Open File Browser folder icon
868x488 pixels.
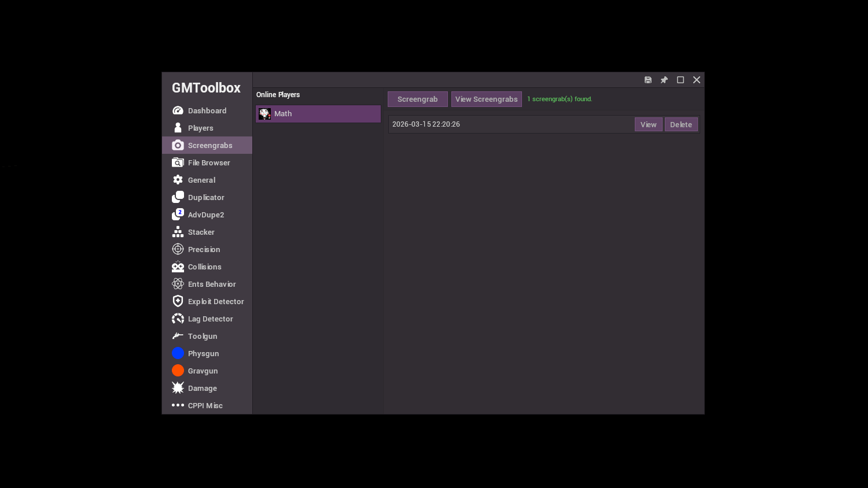click(x=178, y=162)
